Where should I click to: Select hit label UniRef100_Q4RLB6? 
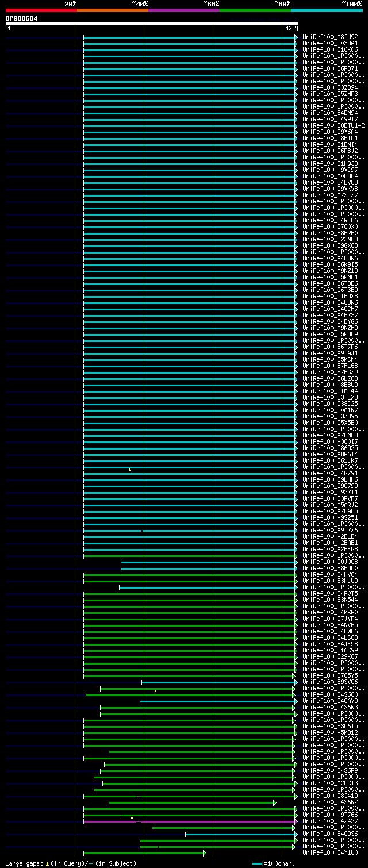pyautogui.click(x=330, y=221)
